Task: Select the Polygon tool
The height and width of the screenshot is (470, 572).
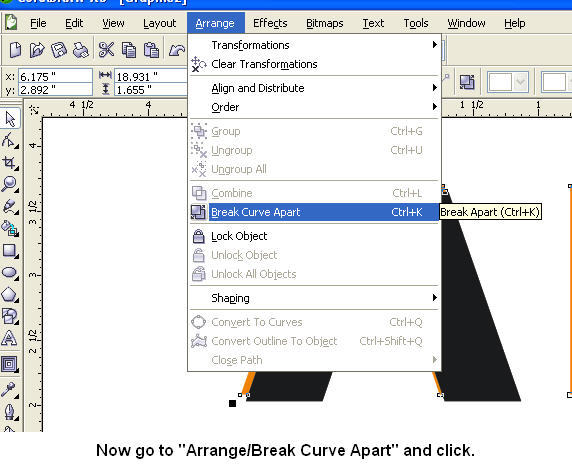Action: [x=9, y=294]
